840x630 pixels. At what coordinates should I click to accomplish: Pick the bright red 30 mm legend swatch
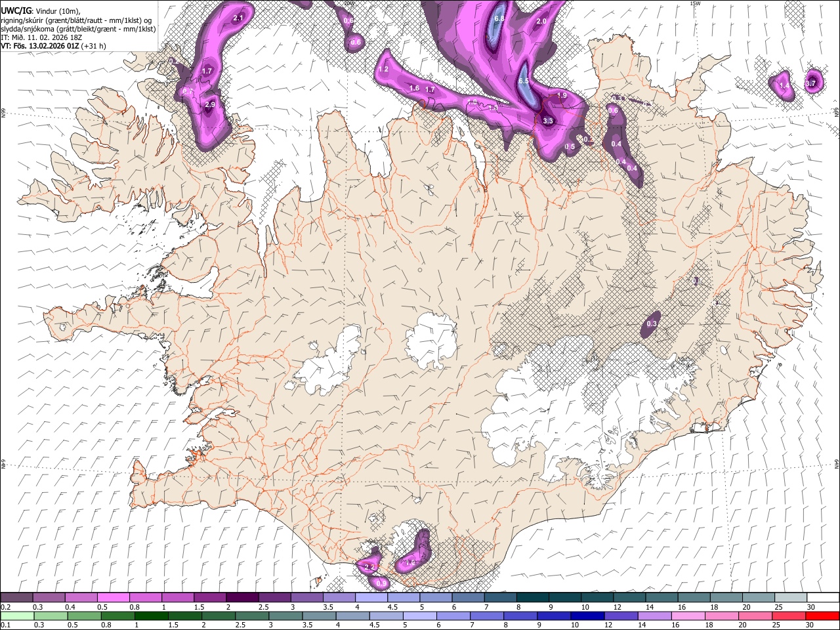point(821,616)
